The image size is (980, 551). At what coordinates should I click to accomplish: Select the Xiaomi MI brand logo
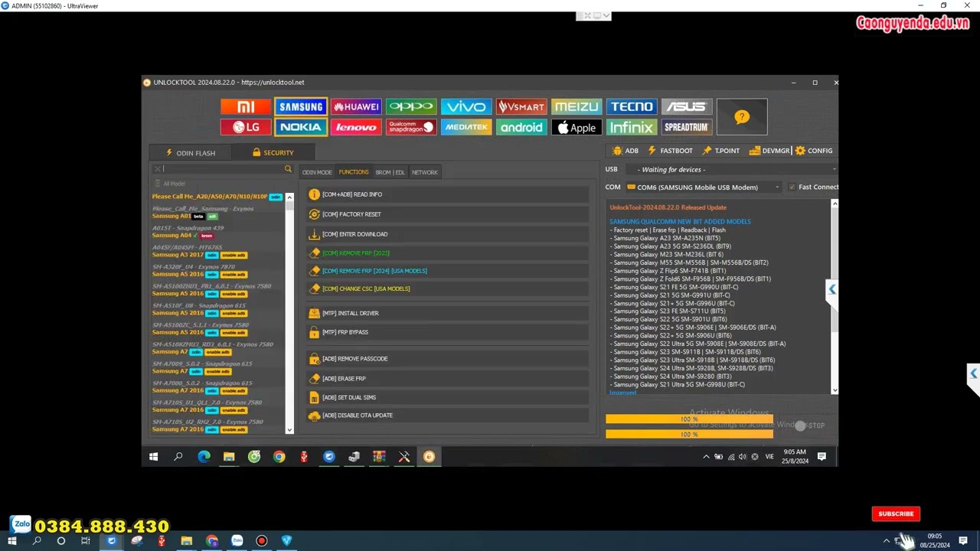tap(246, 107)
